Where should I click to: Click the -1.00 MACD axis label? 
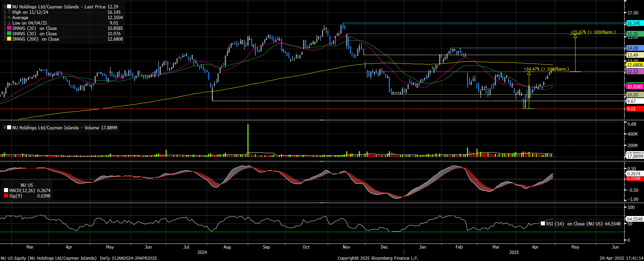pyautogui.click(x=633, y=199)
